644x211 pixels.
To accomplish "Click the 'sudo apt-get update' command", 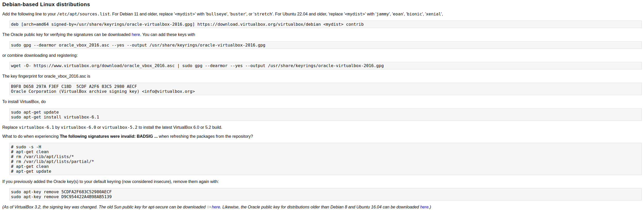I will (x=35, y=112).
